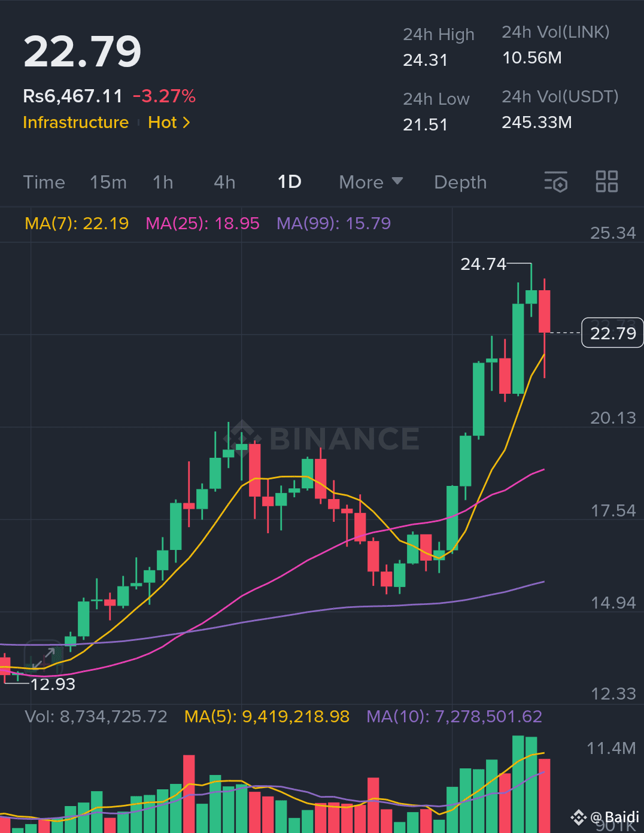644x833 pixels.
Task: Select the 1h interval tab
Action: click(x=163, y=182)
